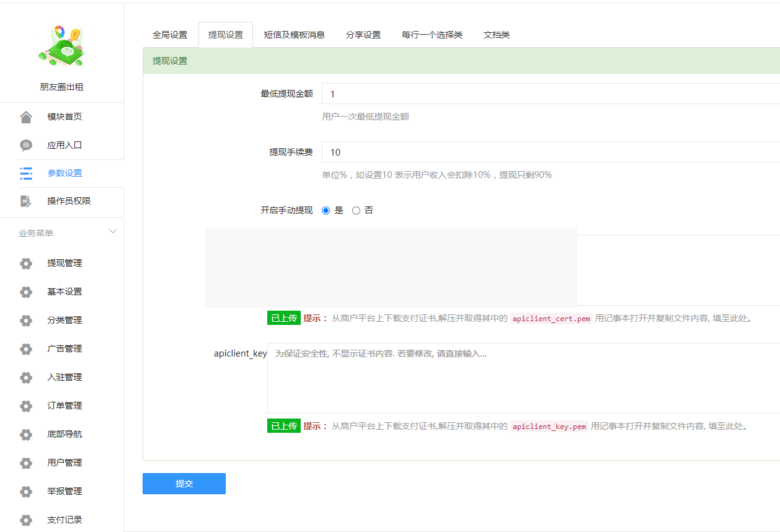Select the 订单管理 gear icon
This screenshot has height=532, width=780.
[x=25, y=406]
